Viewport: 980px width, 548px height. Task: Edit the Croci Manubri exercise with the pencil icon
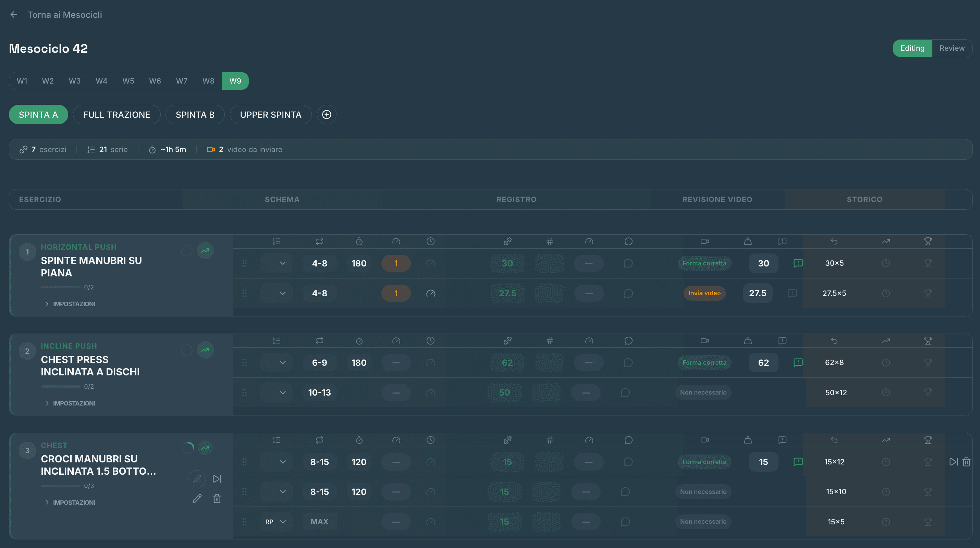coord(197,498)
